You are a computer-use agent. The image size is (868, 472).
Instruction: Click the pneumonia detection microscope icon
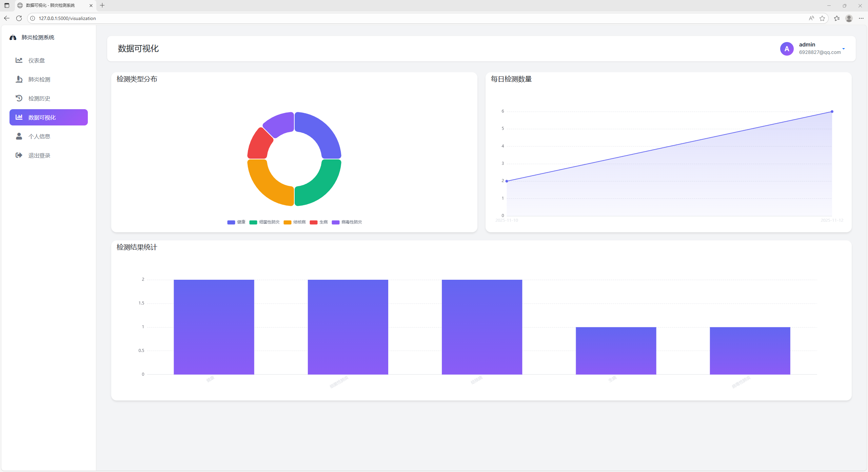point(19,79)
